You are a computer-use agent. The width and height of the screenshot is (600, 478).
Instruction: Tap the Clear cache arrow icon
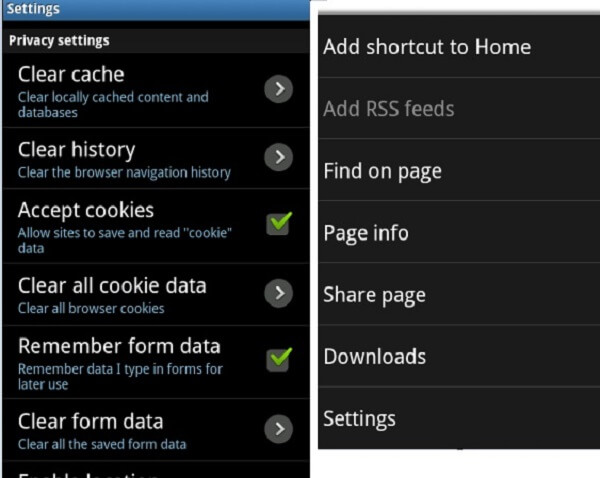[x=279, y=89]
